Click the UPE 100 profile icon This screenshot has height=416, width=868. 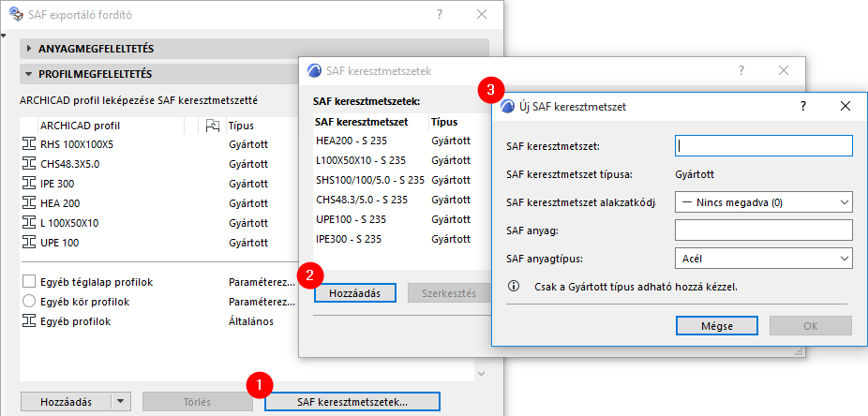click(27, 243)
